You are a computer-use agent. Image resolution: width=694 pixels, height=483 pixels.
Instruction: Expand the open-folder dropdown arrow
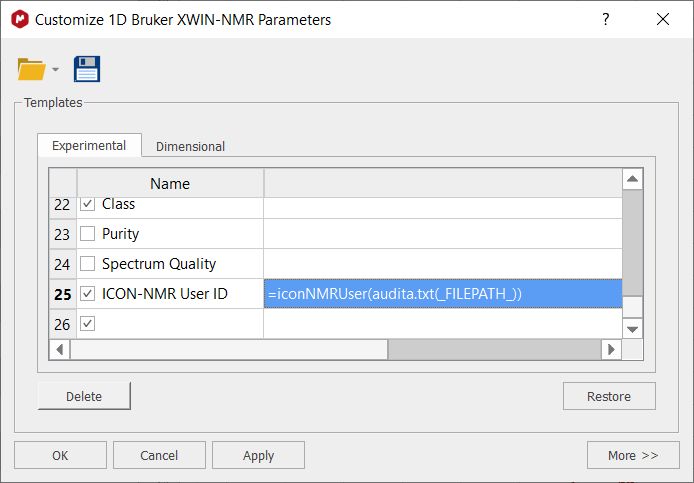[55, 70]
